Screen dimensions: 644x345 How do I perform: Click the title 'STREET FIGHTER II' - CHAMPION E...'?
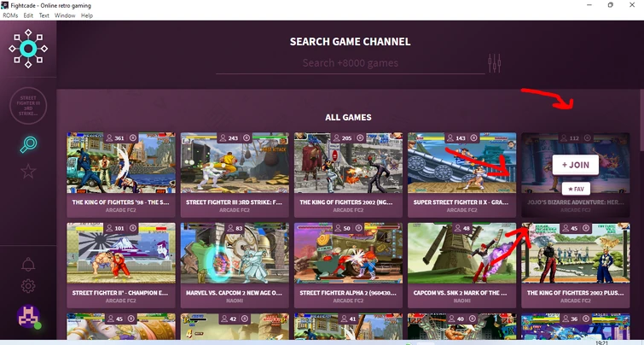coord(121,293)
